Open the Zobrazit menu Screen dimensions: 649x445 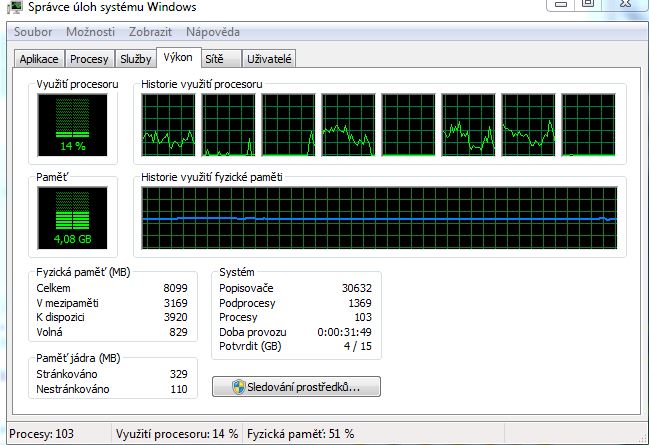pos(149,32)
